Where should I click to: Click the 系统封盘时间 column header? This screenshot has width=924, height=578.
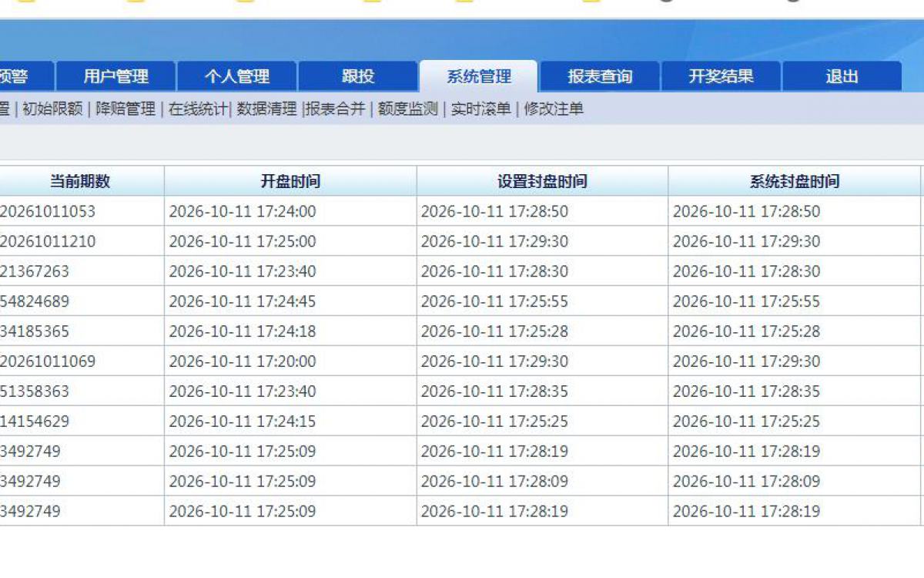pos(795,181)
